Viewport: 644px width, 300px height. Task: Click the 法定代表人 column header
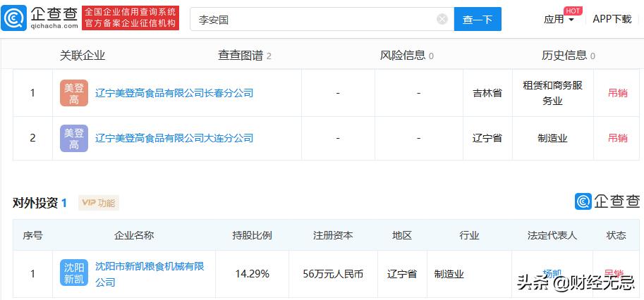(x=552, y=235)
